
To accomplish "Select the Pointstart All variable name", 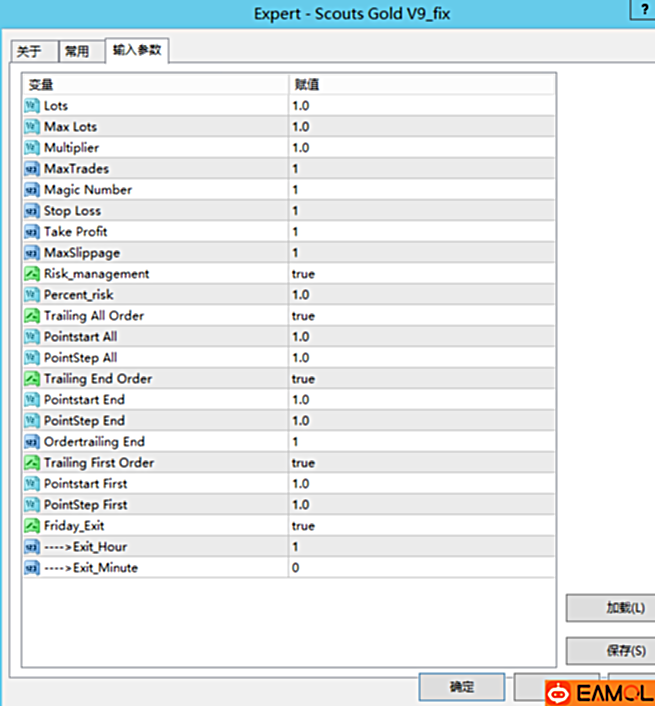I will [x=81, y=337].
